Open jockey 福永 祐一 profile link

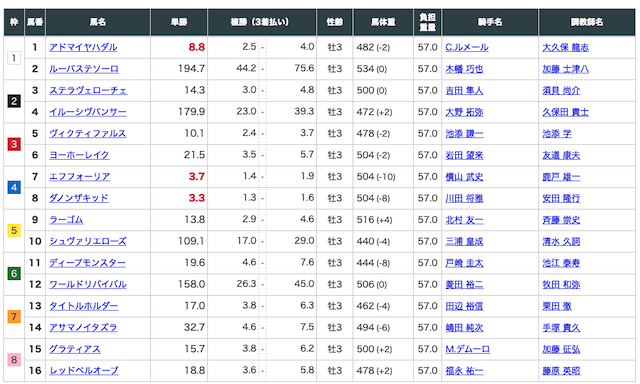tap(464, 371)
